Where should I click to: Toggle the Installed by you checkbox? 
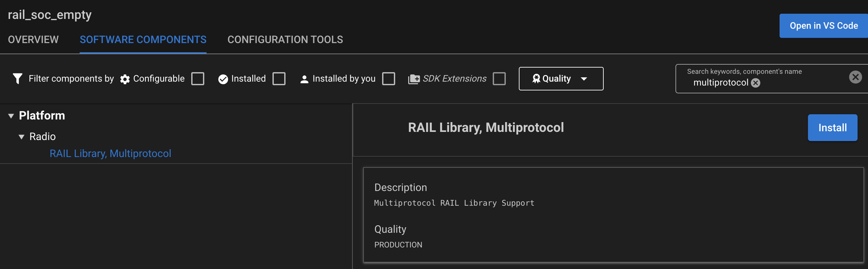pos(389,79)
